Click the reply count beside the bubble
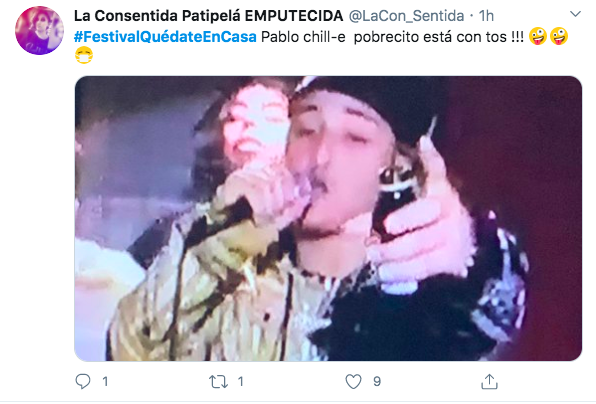This screenshot has height=404, width=596. click(105, 381)
